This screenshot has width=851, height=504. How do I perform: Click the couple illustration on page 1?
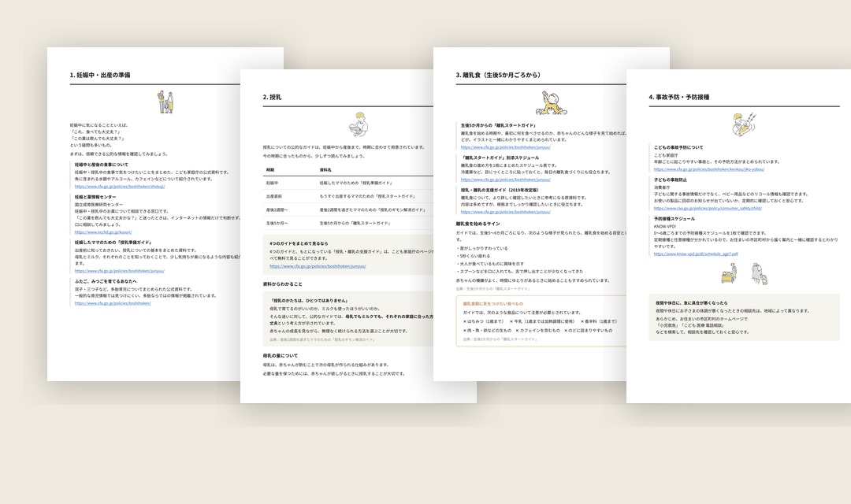[x=166, y=102]
